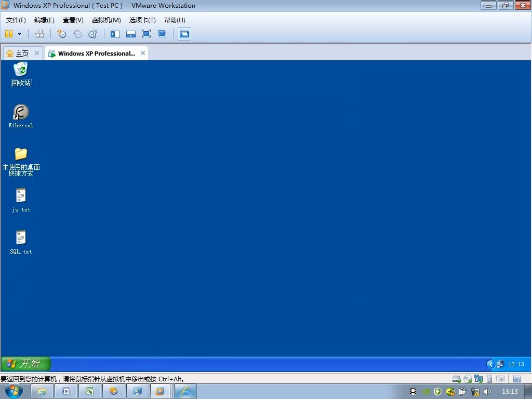Click the power plug host tray icon
This screenshot has width=532, height=399.
coord(463,392)
